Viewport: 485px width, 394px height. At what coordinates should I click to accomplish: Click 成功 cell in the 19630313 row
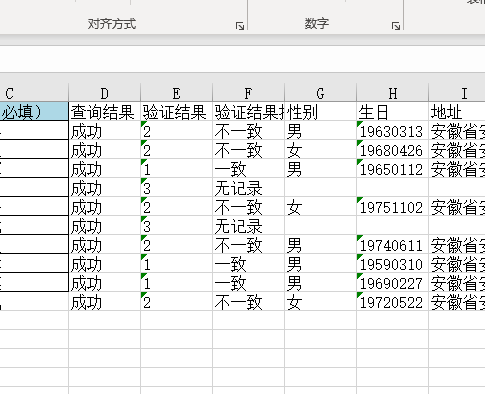104,131
